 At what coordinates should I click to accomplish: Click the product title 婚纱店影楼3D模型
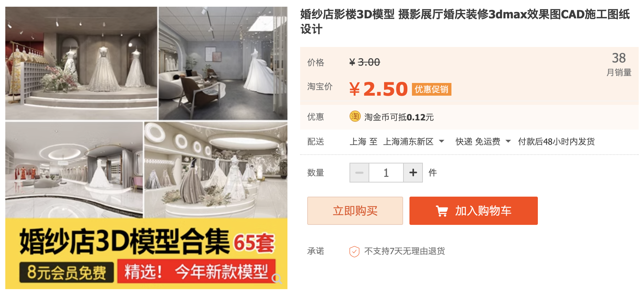347,14
